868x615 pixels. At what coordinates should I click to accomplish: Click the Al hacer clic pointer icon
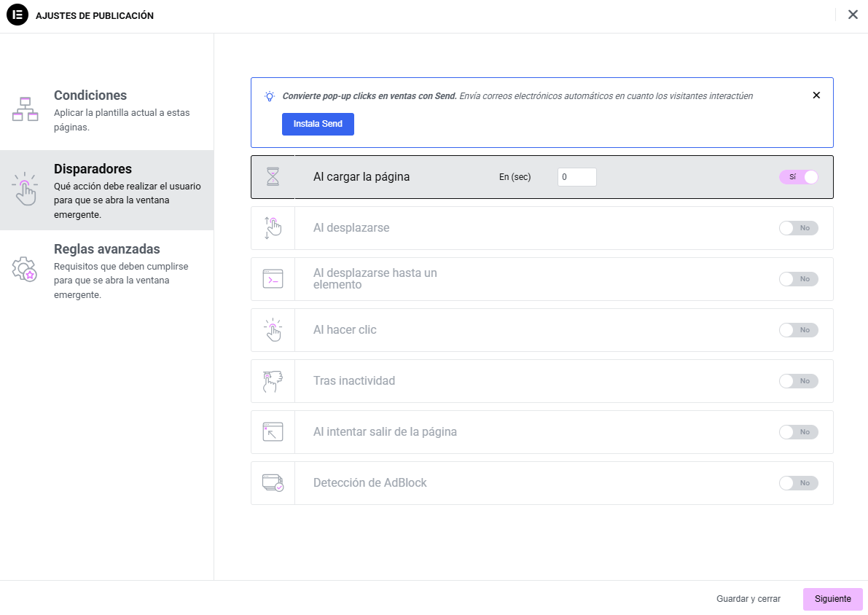(x=273, y=330)
